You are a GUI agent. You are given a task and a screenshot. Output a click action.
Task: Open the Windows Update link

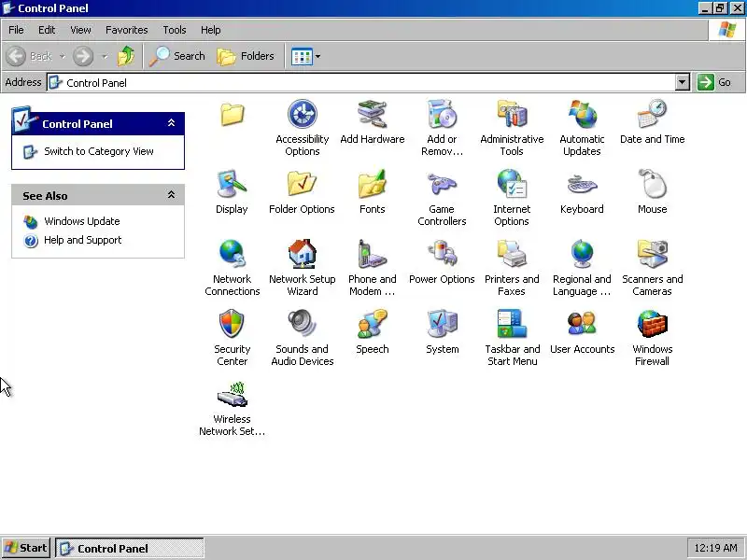click(x=82, y=221)
